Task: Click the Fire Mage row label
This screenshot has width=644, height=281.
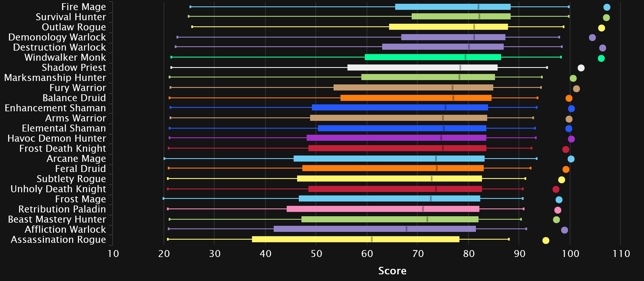Action: pyautogui.click(x=84, y=7)
